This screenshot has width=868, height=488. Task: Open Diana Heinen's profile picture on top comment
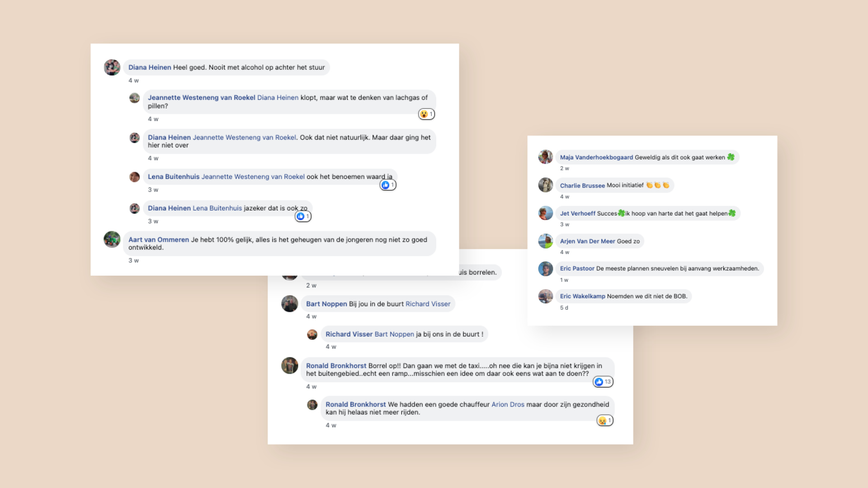112,67
